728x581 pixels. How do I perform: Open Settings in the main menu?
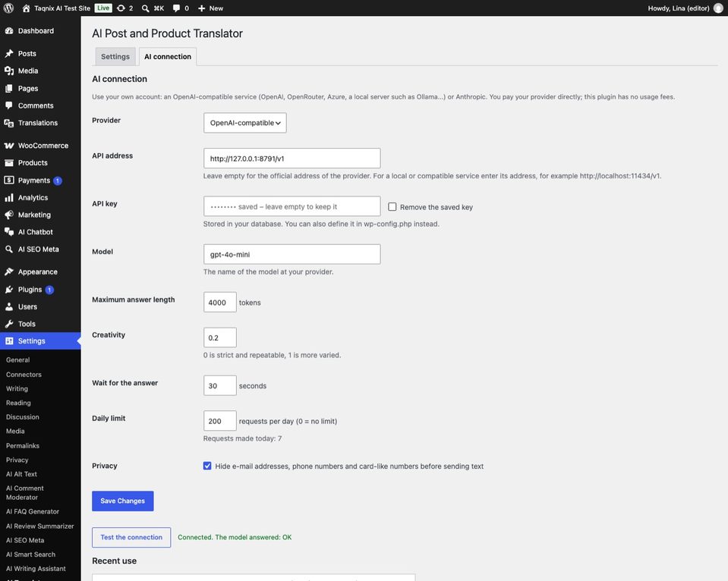click(40, 341)
